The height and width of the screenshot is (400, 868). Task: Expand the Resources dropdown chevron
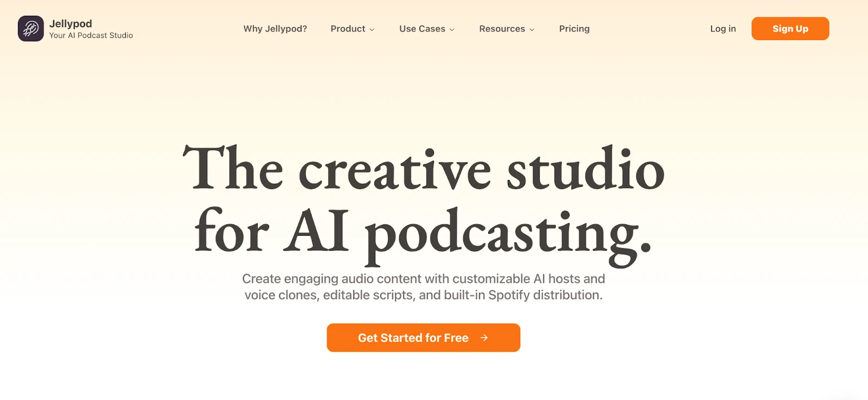pos(532,29)
